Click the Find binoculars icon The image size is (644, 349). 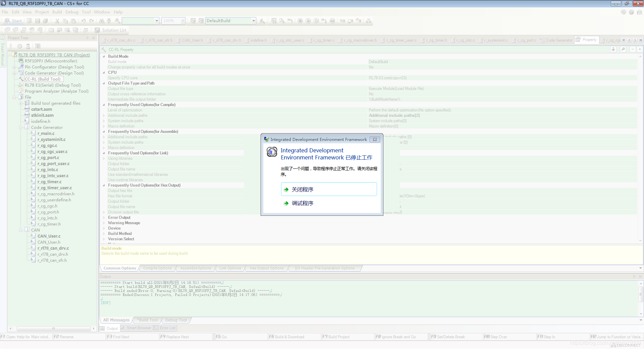pyautogui.click(x=101, y=21)
